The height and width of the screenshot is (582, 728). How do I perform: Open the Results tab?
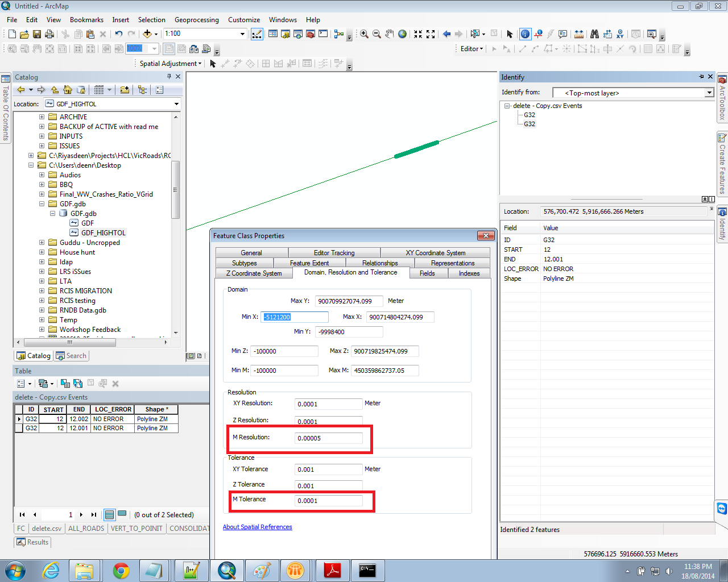point(32,542)
